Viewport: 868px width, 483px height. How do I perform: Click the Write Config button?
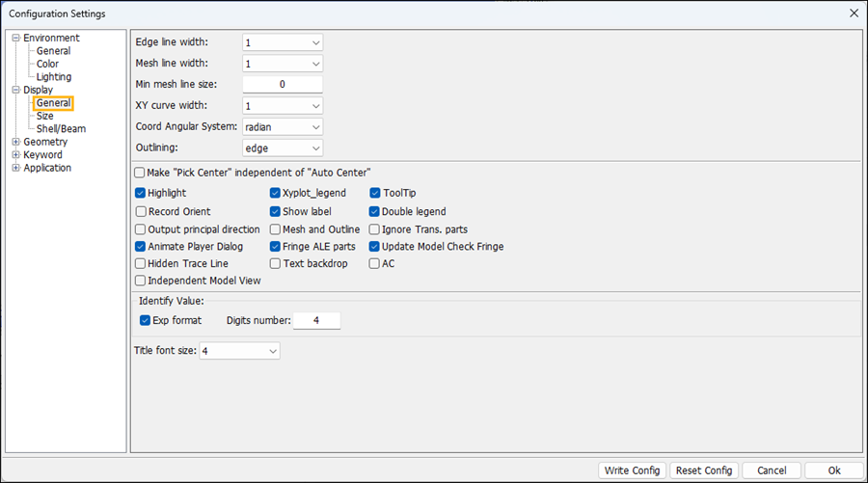point(632,470)
